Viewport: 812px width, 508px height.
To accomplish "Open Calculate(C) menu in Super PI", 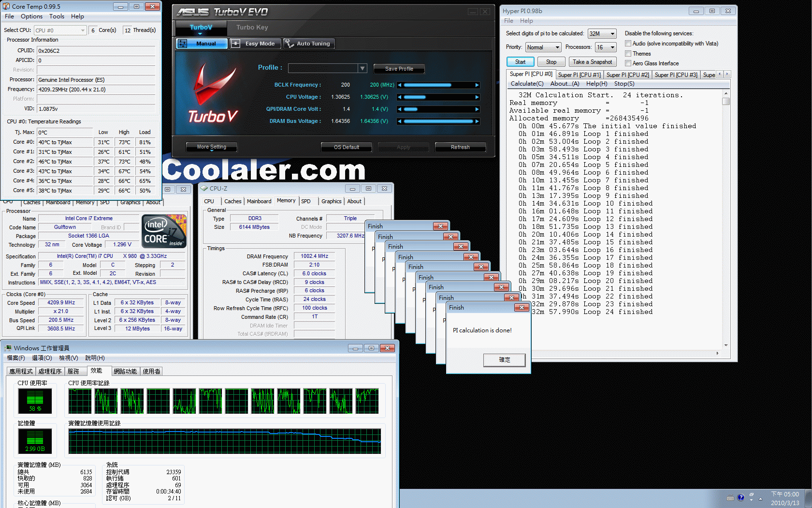I will (527, 84).
